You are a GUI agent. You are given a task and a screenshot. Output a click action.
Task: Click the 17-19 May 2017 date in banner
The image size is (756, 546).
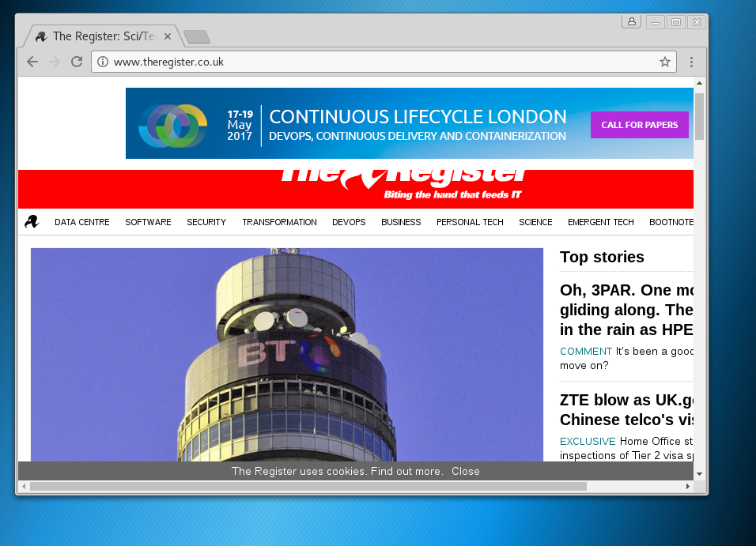point(240,125)
